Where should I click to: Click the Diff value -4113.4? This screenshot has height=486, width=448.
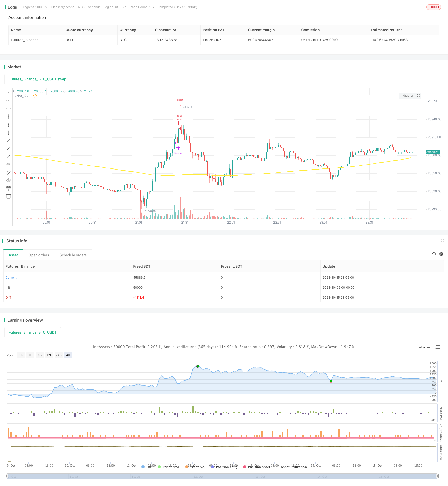[x=138, y=298]
